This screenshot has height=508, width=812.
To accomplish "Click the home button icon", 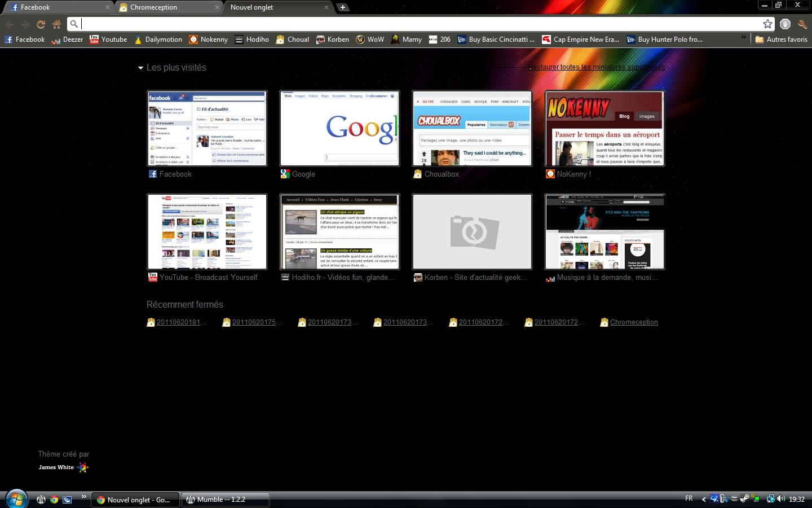I will (x=57, y=24).
